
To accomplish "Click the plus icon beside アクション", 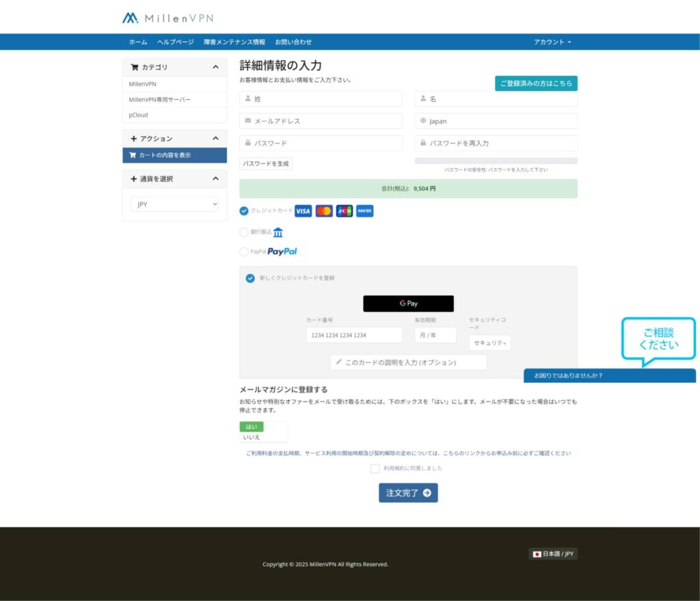I will click(133, 138).
